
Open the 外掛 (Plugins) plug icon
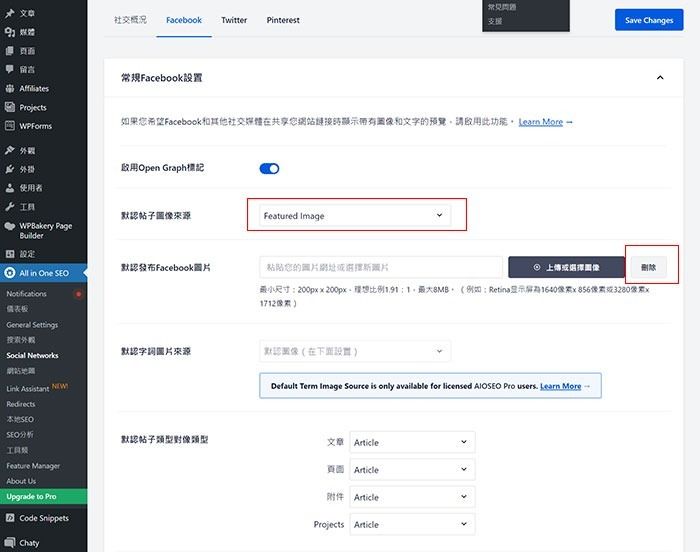[x=10, y=169]
